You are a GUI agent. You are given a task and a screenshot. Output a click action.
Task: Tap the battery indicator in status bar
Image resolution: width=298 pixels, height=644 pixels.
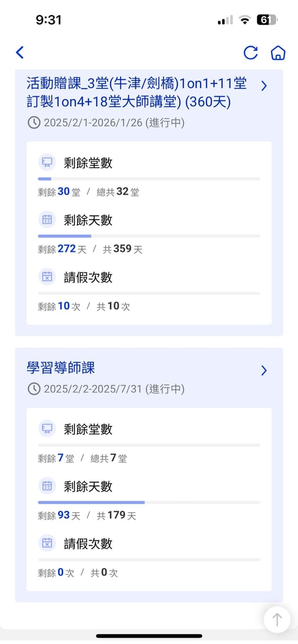click(267, 20)
